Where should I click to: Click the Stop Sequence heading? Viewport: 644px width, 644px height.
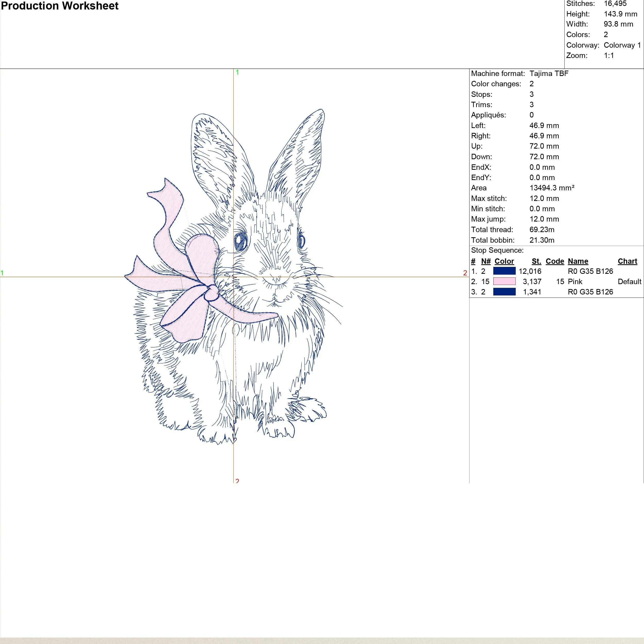[497, 250]
